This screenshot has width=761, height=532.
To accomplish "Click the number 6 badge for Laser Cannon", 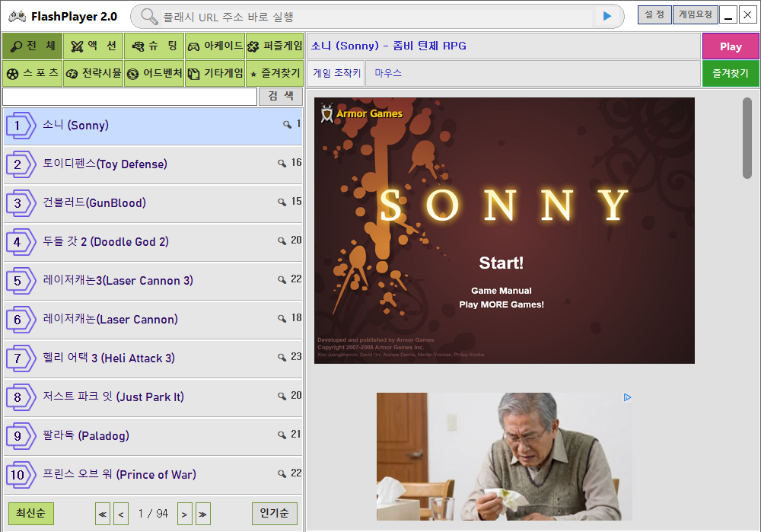I will coord(21,320).
